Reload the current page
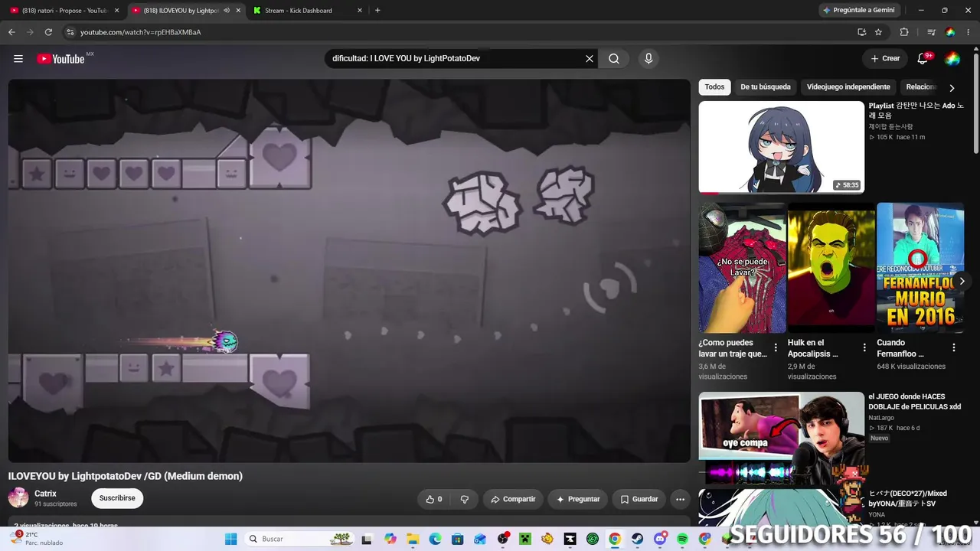This screenshot has height=551, width=980. 48,32
